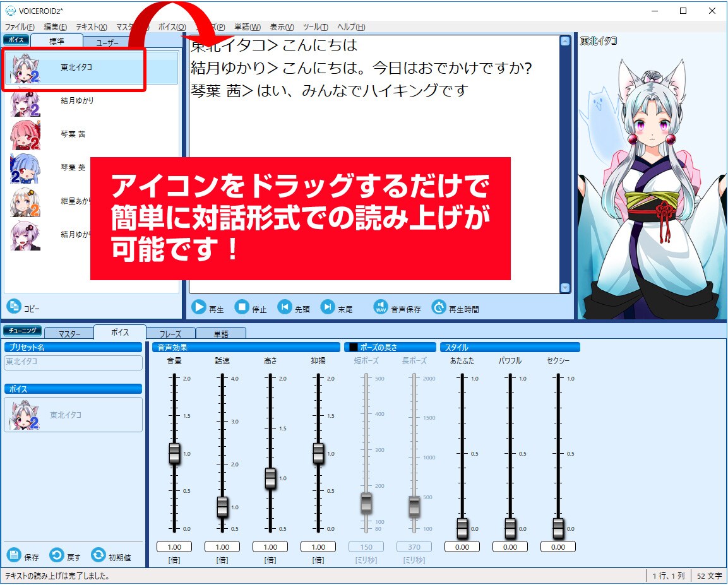728x585 pixels.
Task: Click the 再生時間 clock icon
Action: pos(439,307)
